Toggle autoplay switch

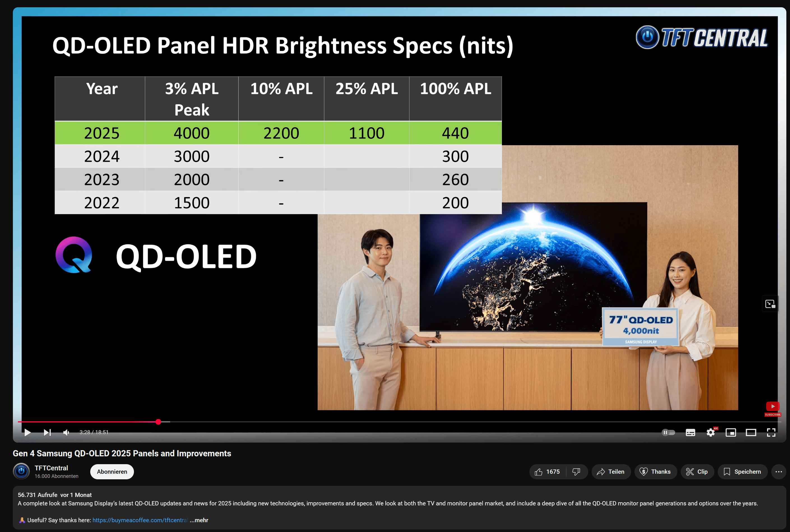668,432
